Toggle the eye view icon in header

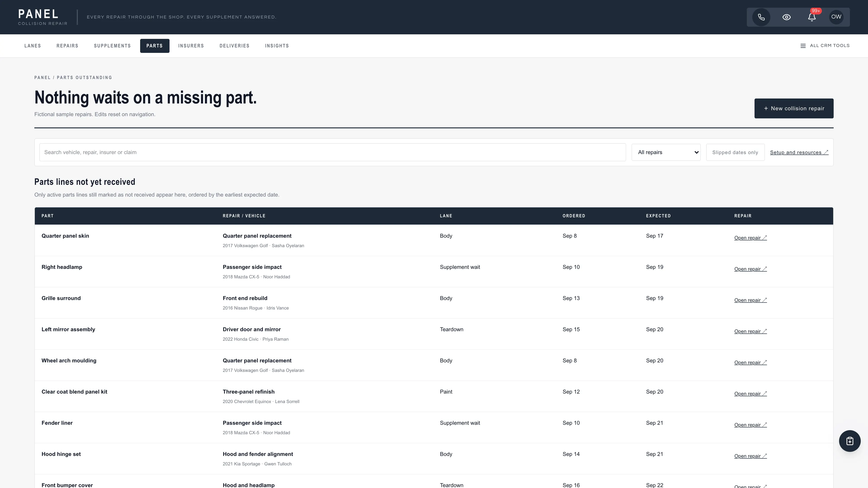(786, 17)
